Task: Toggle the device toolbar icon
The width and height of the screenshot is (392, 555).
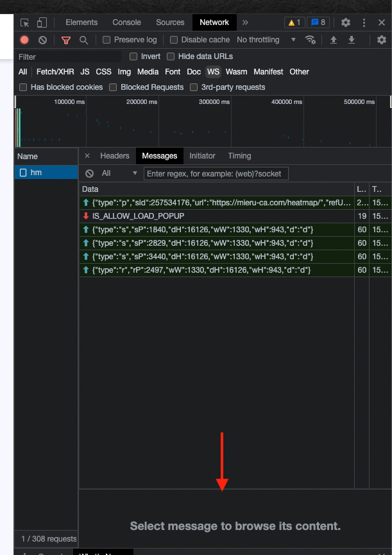Action: coord(42,22)
